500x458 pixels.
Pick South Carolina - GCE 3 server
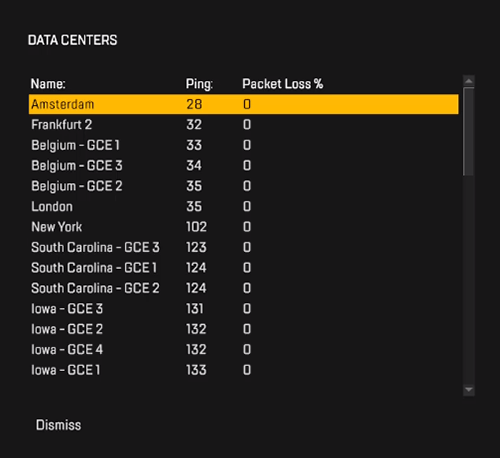[x=244, y=247]
